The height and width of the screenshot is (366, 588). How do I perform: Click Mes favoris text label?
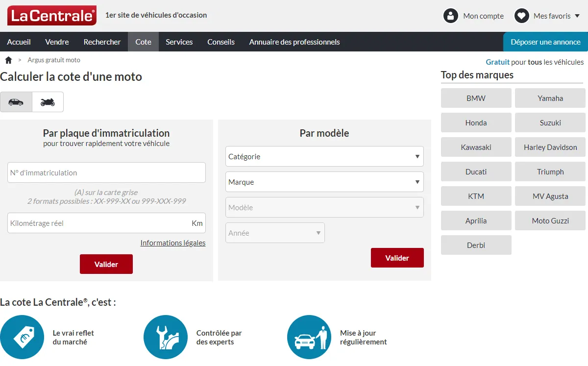click(x=552, y=16)
